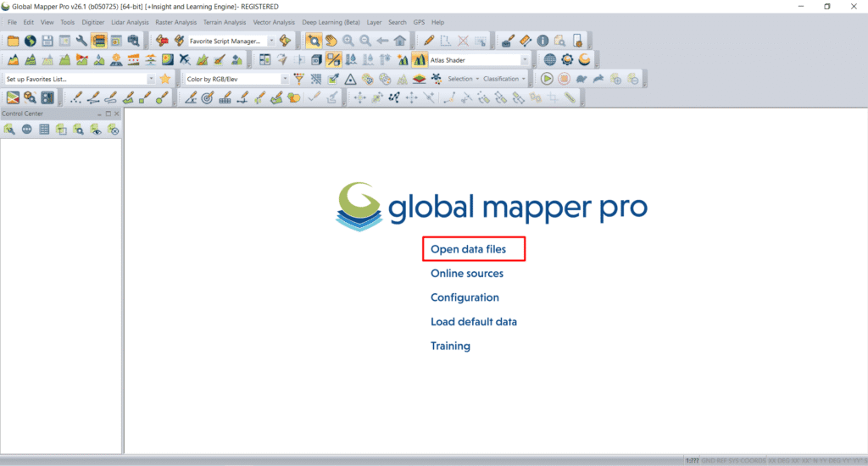Click the Open data files link
The image size is (868, 466).
click(468, 249)
